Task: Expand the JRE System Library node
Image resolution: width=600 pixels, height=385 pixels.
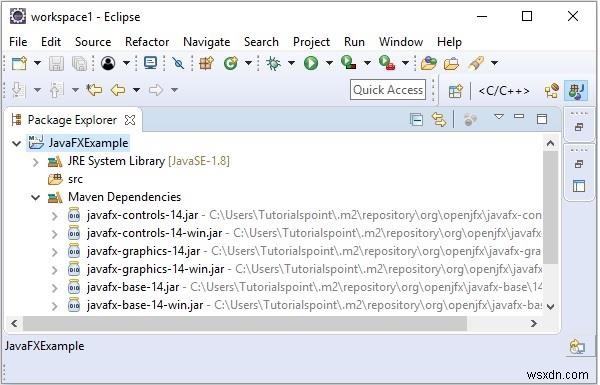Action: [x=36, y=162]
